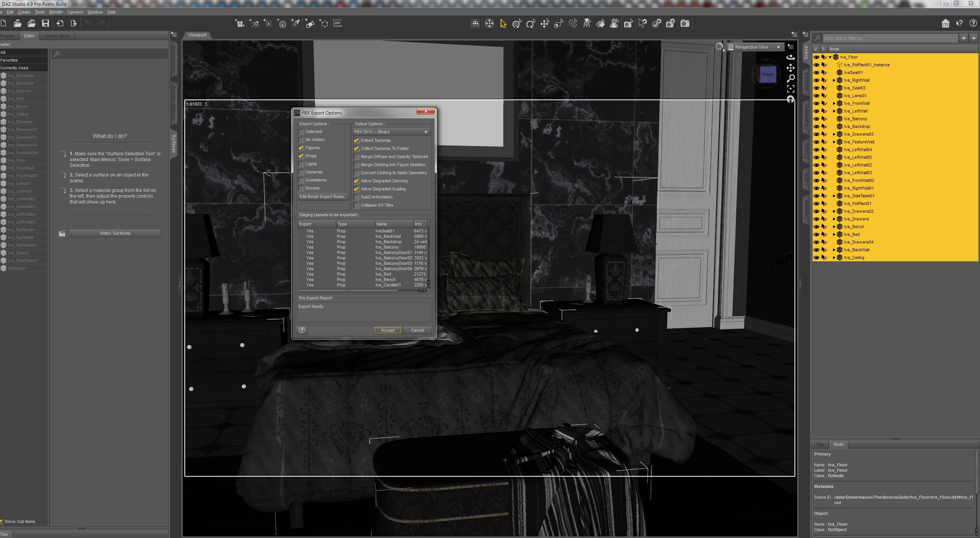Expand the tvs_RightWall tree node
980x538 pixels.
tap(834, 80)
